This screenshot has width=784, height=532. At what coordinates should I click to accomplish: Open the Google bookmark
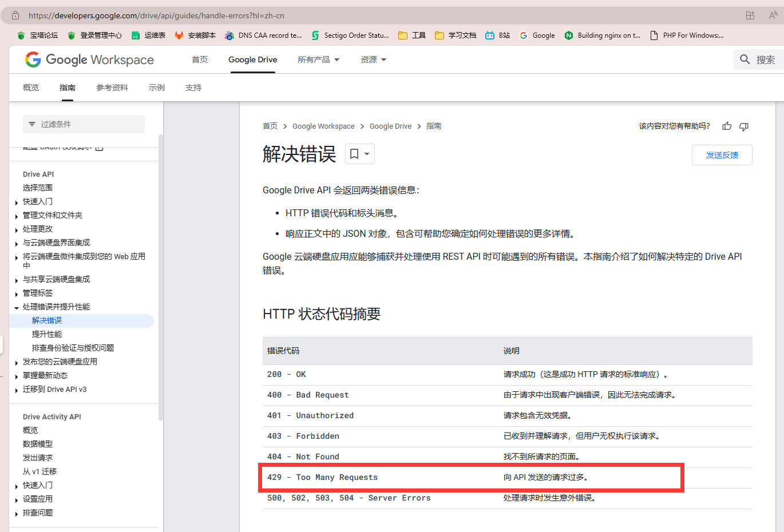[537, 35]
